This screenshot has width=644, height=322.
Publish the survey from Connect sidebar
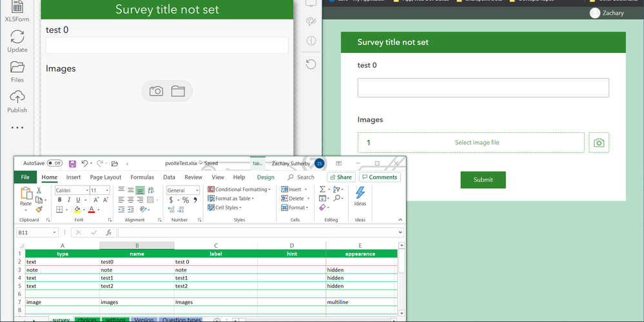(x=17, y=101)
